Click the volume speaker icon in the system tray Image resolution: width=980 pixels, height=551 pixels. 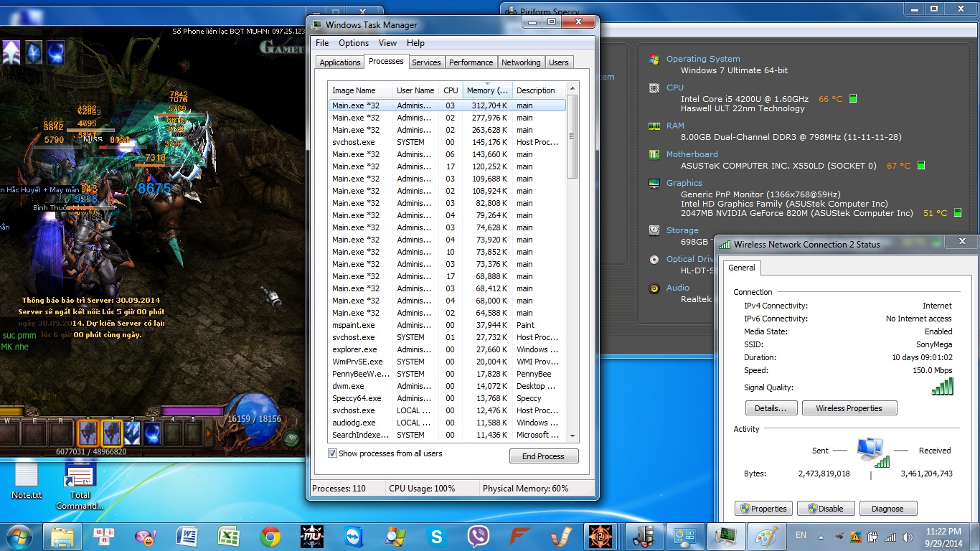[908, 537]
